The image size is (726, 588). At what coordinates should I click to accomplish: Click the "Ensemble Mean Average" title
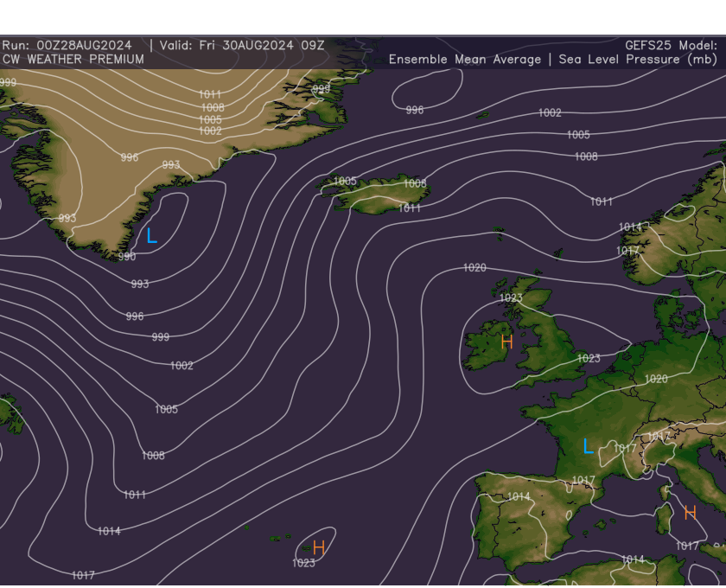coord(465,60)
